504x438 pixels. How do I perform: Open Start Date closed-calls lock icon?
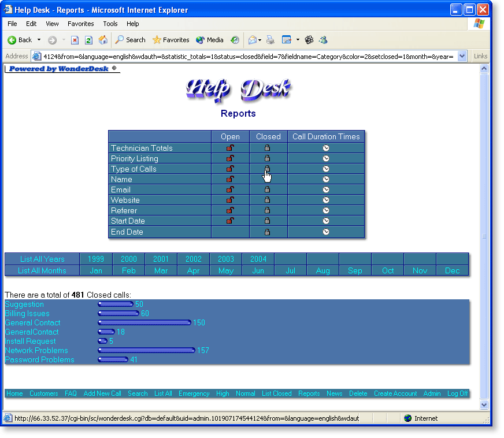(x=267, y=221)
